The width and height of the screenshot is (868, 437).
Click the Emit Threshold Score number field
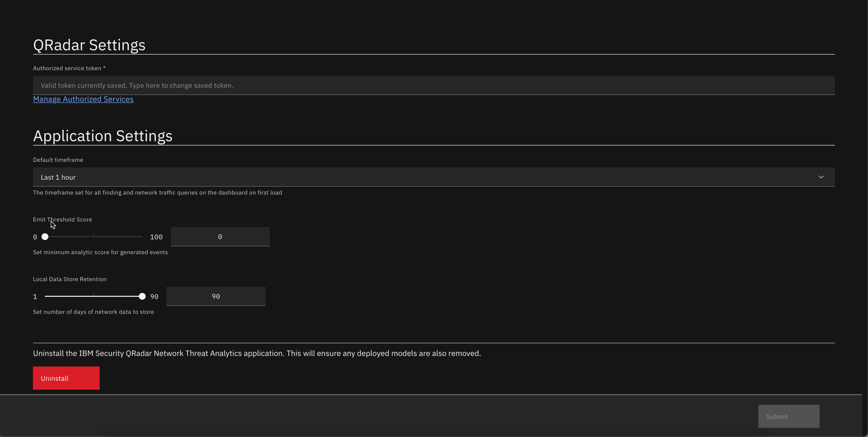pos(220,237)
